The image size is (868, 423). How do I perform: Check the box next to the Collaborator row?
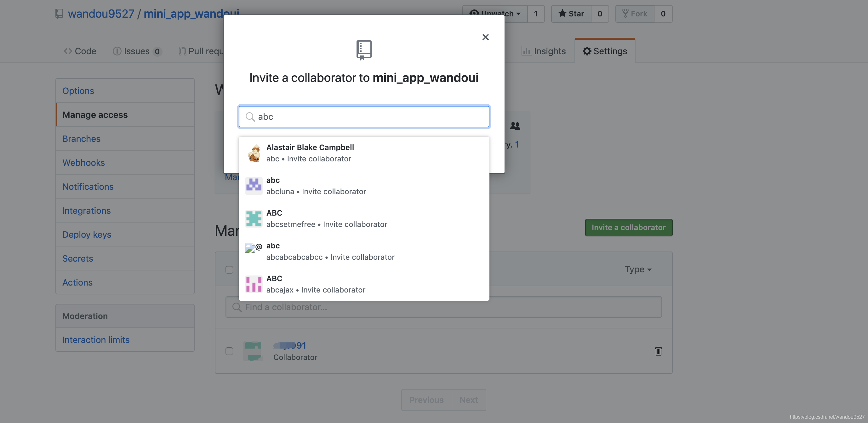229,351
